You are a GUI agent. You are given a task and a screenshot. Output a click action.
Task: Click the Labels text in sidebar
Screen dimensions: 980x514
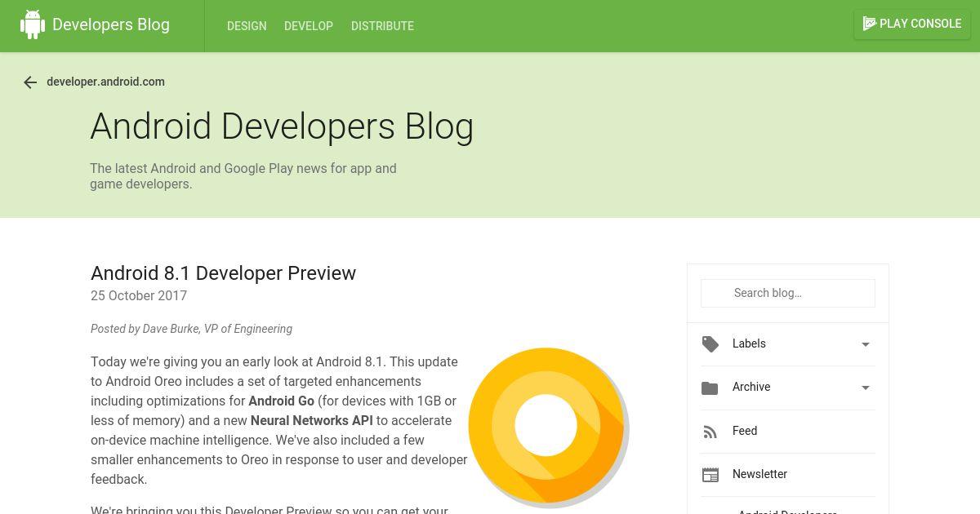[x=749, y=343]
